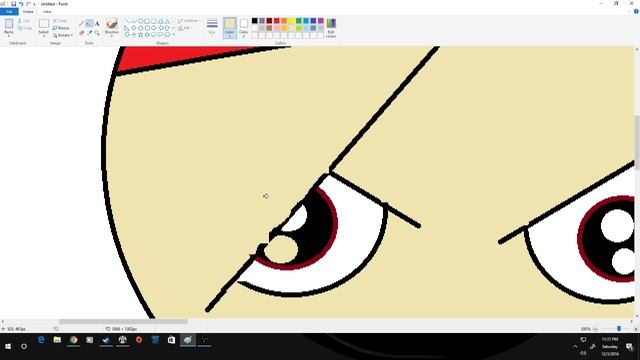640x360 pixels.
Task: Select the Text tool
Action: click(x=97, y=24)
